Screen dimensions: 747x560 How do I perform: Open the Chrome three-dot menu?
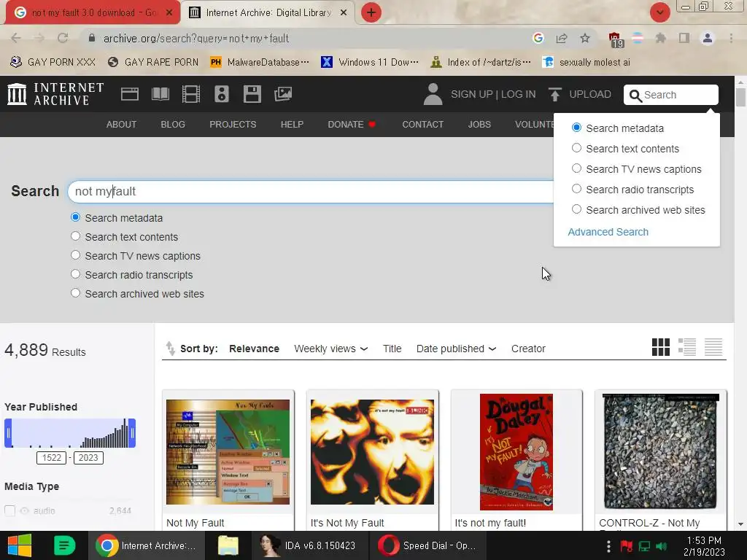(x=731, y=38)
